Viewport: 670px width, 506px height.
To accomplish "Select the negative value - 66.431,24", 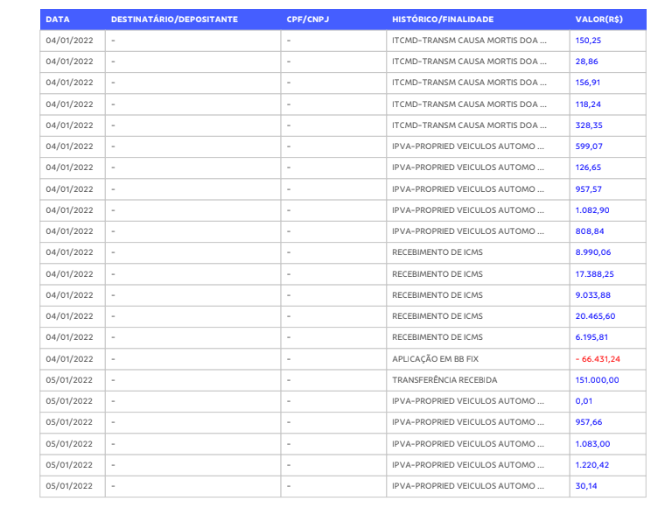I will (598, 359).
